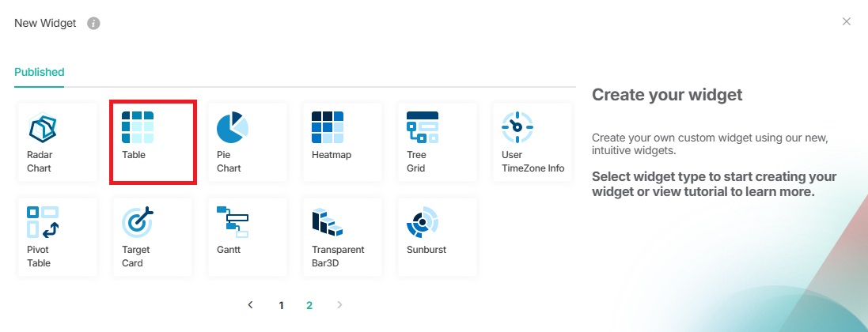Click the previous page arrow

[251, 304]
